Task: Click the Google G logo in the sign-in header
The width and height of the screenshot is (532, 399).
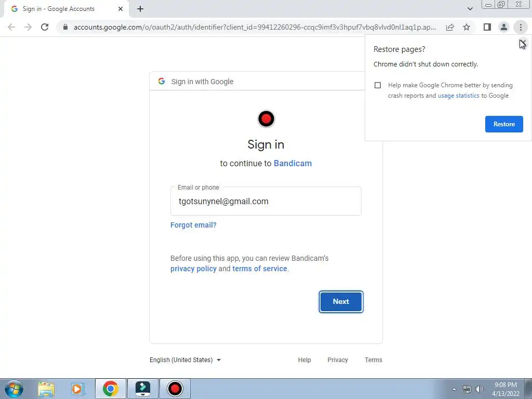Action: pos(162,81)
